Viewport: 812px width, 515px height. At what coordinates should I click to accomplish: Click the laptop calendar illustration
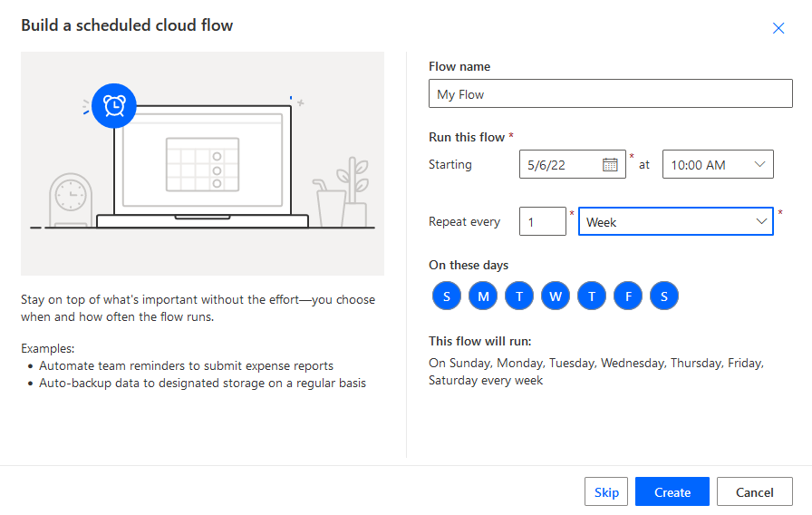[x=202, y=164]
